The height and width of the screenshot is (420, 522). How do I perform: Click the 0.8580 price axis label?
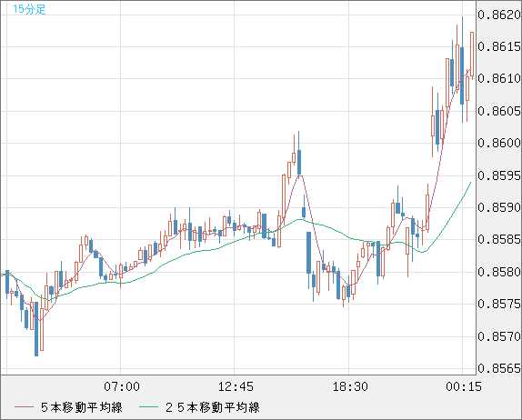coord(499,272)
